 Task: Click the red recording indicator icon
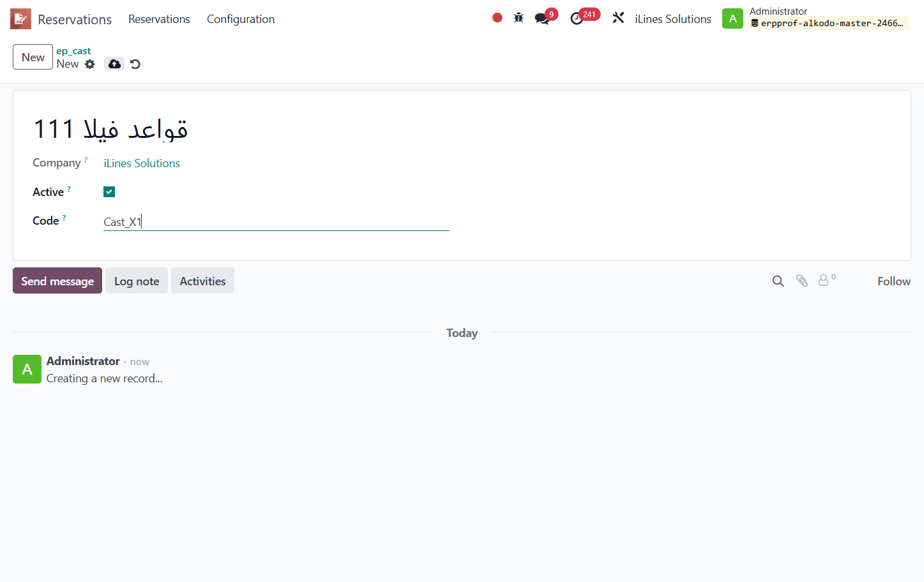coord(497,18)
